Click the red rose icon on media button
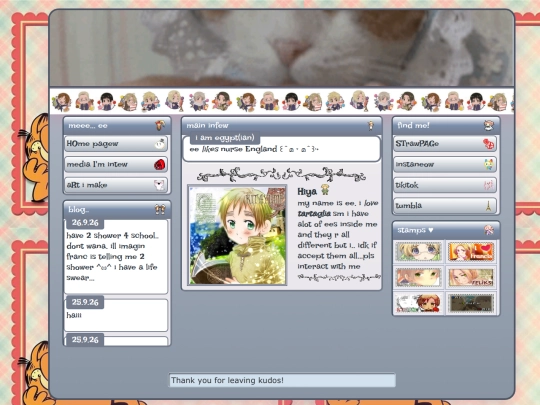This screenshot has width=540, height=405. 159,165
